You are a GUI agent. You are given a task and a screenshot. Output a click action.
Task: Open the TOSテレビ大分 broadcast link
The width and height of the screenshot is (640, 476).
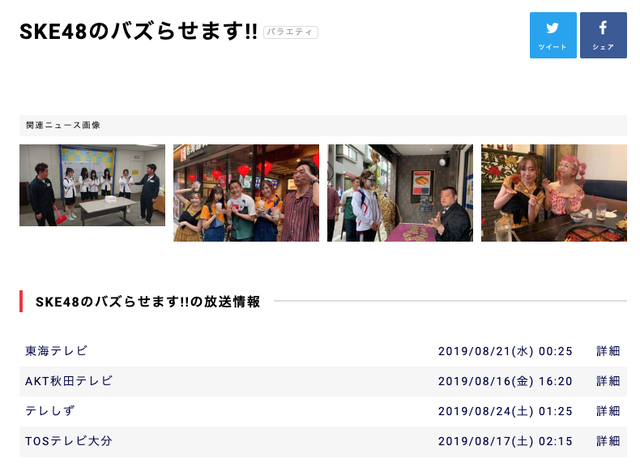(69, 441)
